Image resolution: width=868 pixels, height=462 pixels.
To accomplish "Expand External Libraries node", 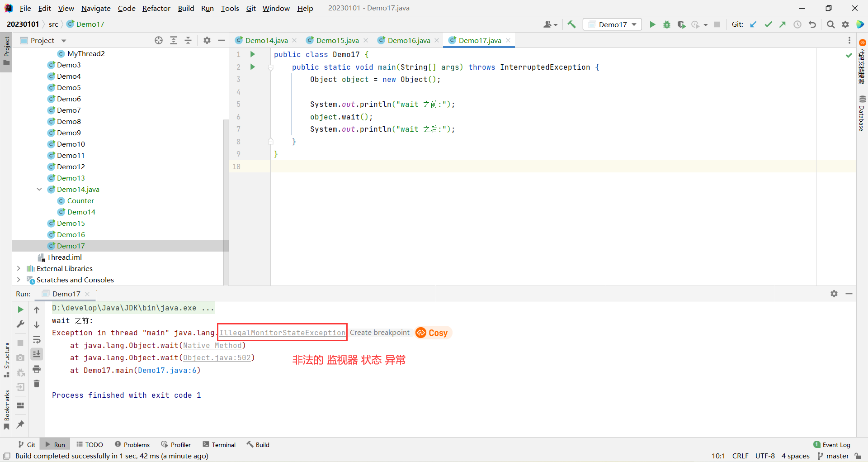I will [x=19, y=269].
